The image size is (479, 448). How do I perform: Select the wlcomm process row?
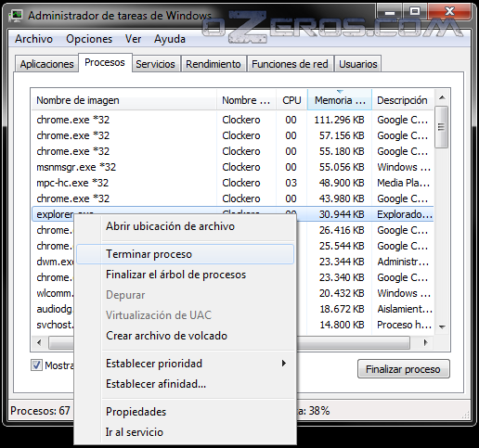(x=55, y=293)
